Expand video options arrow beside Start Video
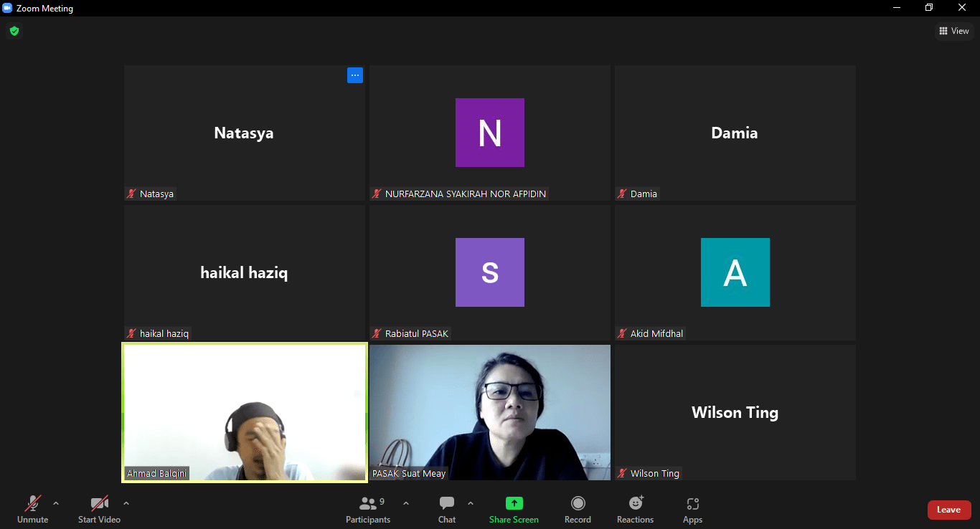The width and height of the screenshot is (980, 529). tap(126, 503)
